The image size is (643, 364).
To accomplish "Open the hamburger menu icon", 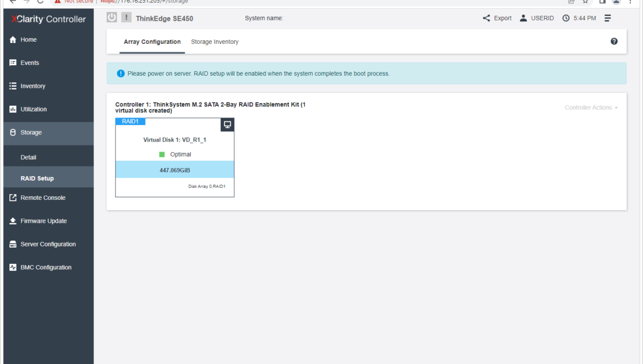I will (608, 18).
